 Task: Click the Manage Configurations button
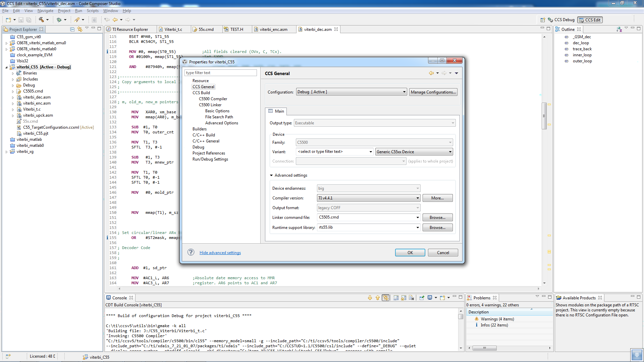[x=433, y=92]
